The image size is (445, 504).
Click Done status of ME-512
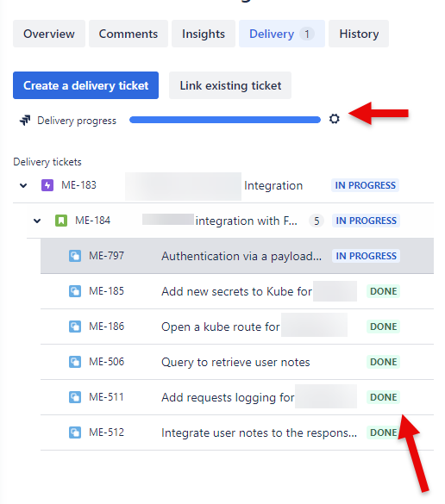[x=383, y=432]
